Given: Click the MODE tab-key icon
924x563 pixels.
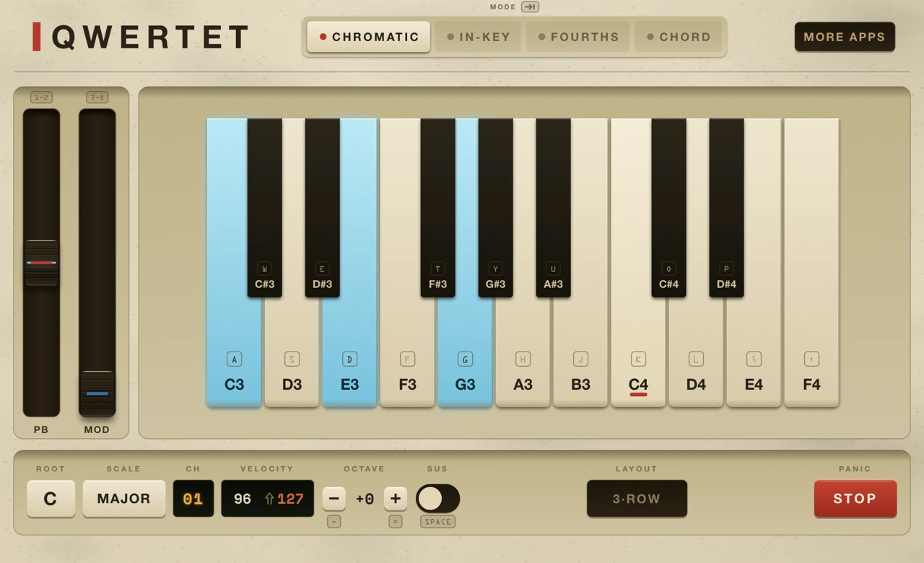Looking at the screenshot, I should coord(530,6).
